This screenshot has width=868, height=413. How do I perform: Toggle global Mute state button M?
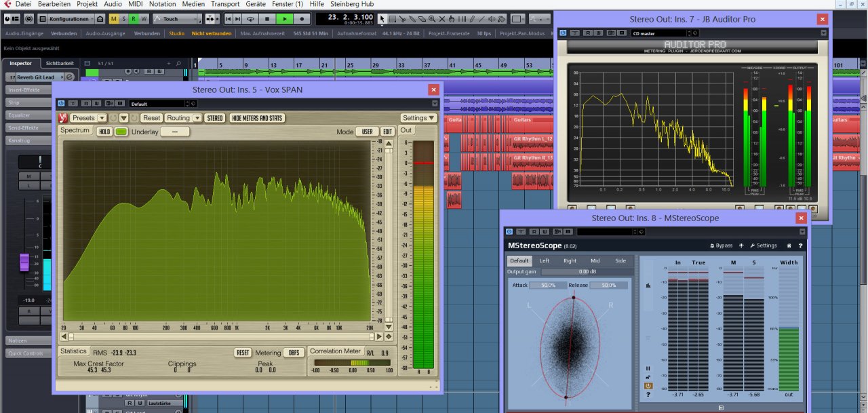coord(113,19)
